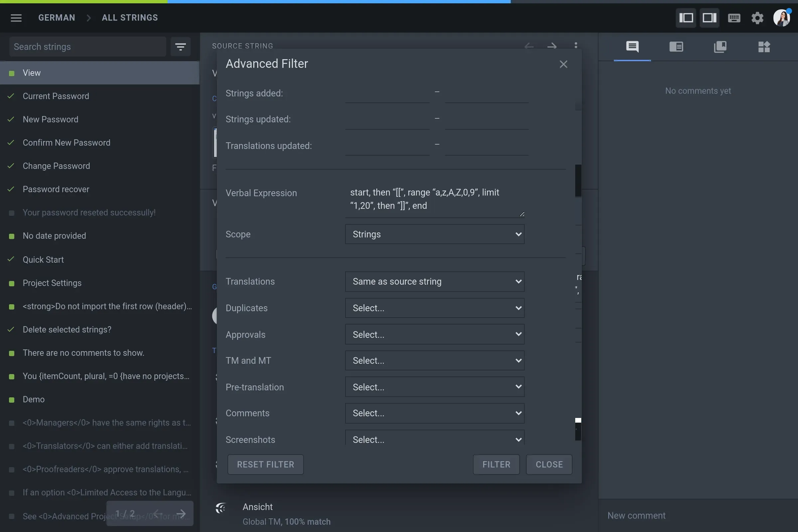This screenshot has width=798, height=532.
Task: Click the overflow menu dots icon
Action: pos(575,46)
